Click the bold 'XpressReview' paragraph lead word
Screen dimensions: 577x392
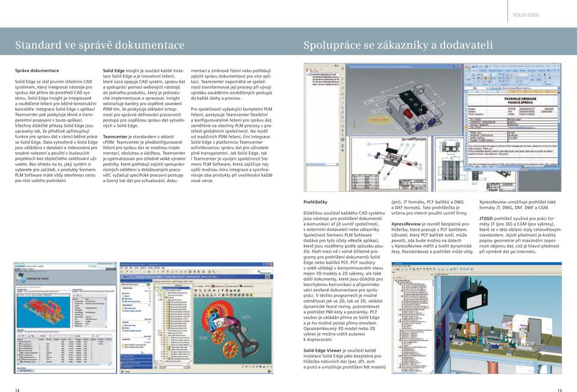click(406, 224)
